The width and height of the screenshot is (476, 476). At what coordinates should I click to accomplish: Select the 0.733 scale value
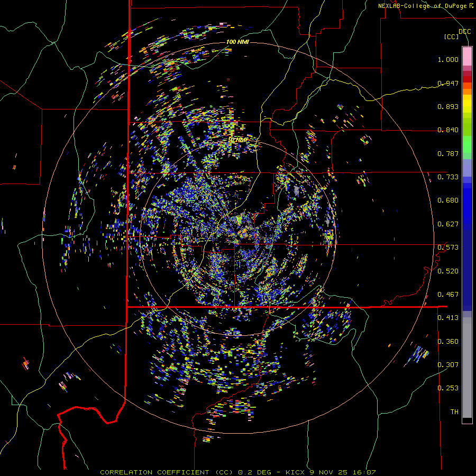coord(448,177)
